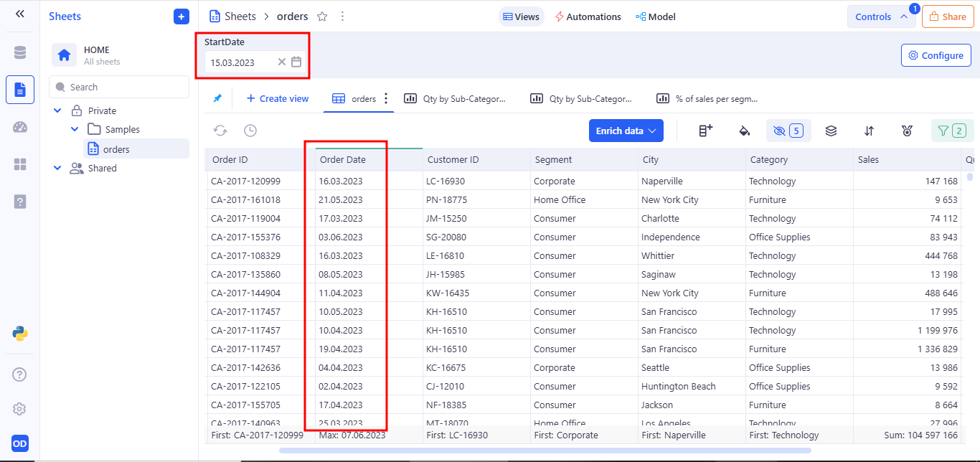Click the refresh data icon
The width and height of the screenshot is (980, 462).
tap(220, 131)
